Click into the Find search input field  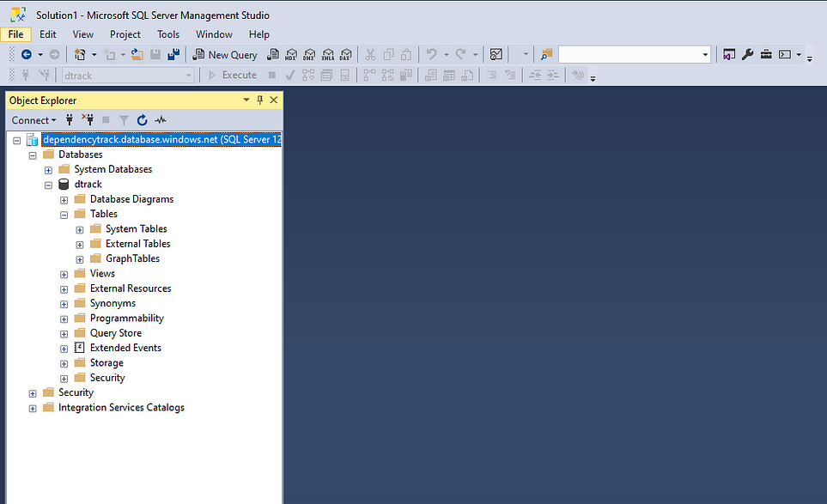click(x=629, y=54)
